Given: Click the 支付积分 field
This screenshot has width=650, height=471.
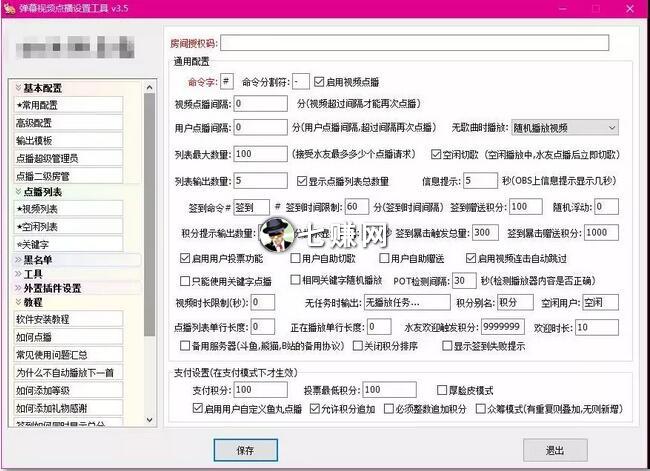Looking at the screenshot, I should coord(260,390).
